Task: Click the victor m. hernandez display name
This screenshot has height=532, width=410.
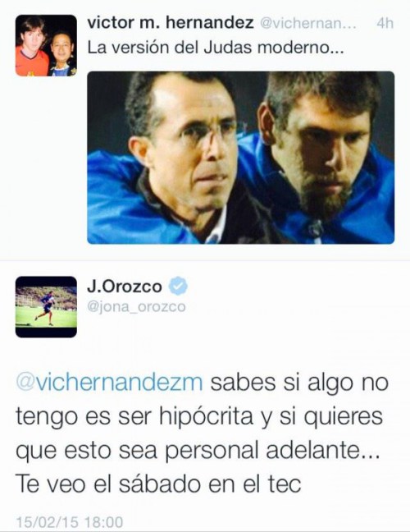Action: pyautogui.click(x=171, y=23)
